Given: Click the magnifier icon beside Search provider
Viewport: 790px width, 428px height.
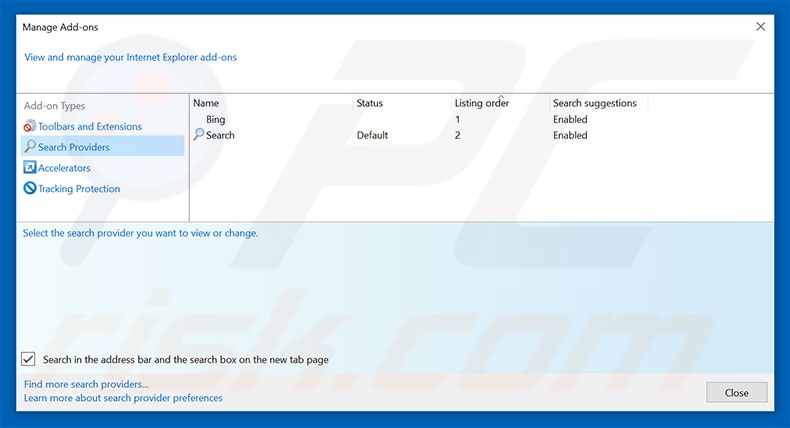Looking at the screenshot, I should coord(199,135).
